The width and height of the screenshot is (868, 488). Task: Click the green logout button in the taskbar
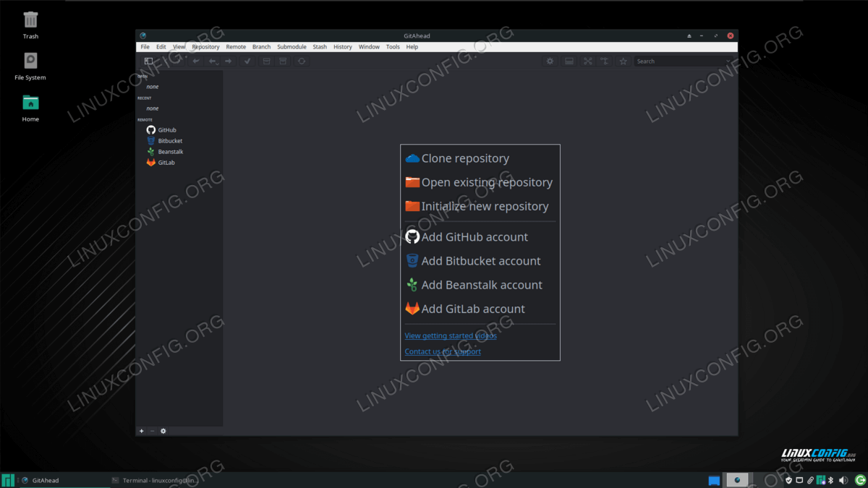[860, 480]
